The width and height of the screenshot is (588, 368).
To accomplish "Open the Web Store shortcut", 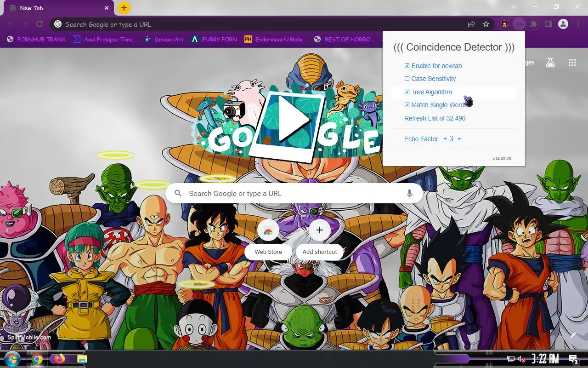I will click(x=268, y=239).
